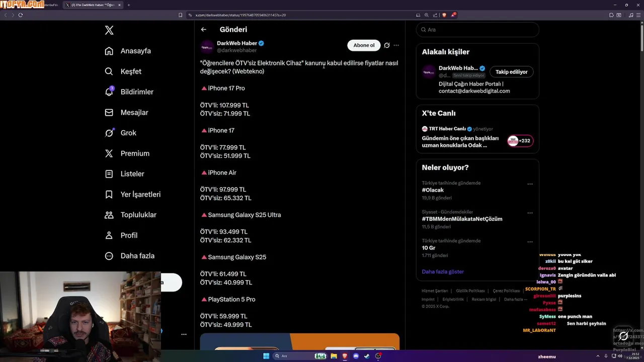This screenshot has width=644, height=362.
Task: Open 10 Gr trending topic
Action: pos(429,248)
